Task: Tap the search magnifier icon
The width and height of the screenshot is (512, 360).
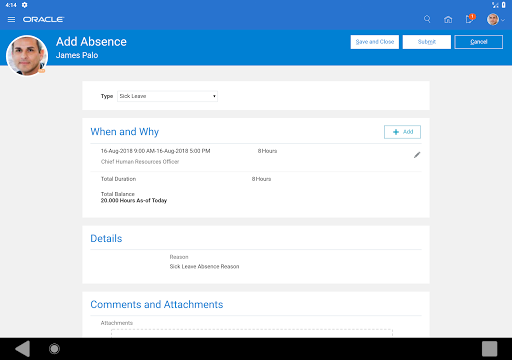Action: click(427, 19)
